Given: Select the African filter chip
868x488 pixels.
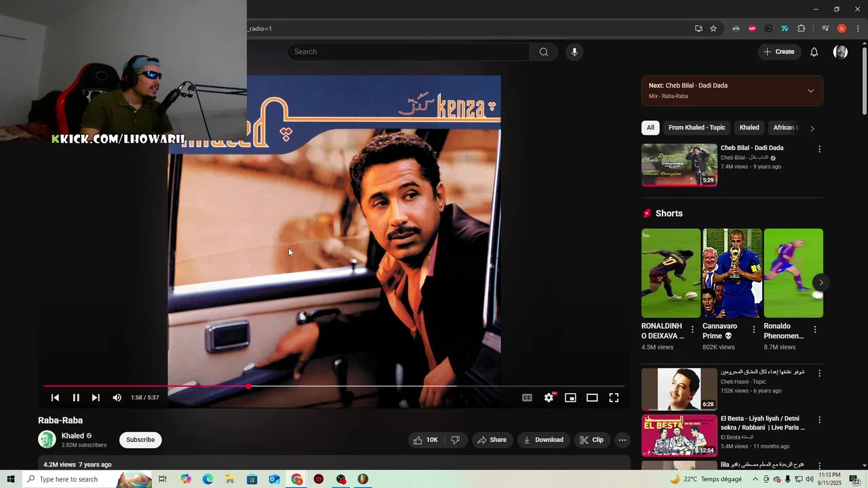Looking at the screenshot, I should [785, 127].
